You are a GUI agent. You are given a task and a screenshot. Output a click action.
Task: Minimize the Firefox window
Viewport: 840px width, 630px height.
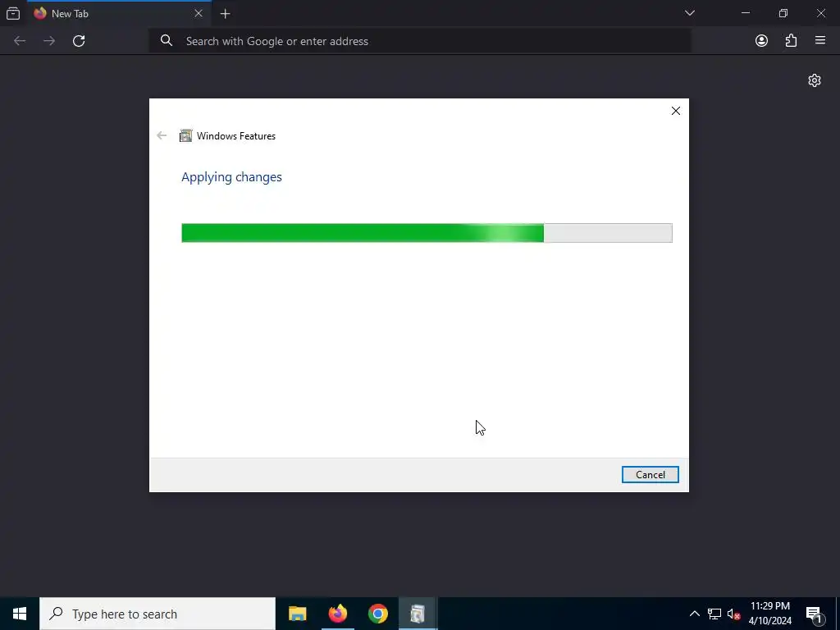tap(745, 13)
